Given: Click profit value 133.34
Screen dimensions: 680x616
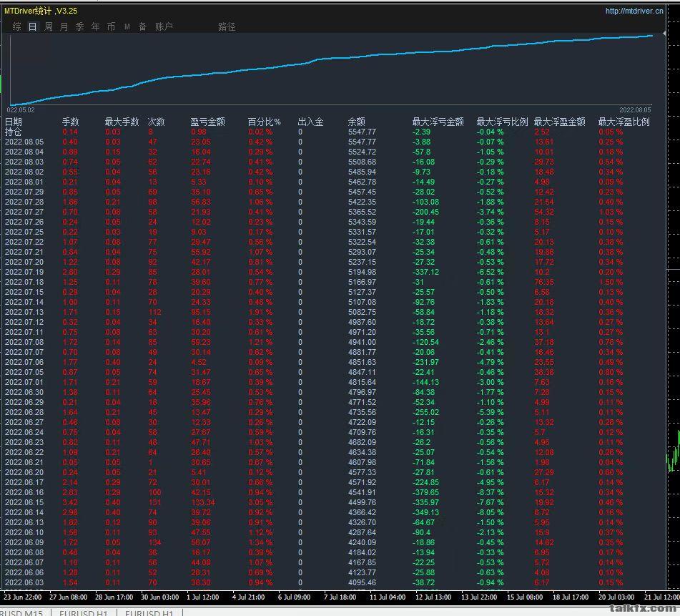Looking at the screenshot, I should pos(203,502).
